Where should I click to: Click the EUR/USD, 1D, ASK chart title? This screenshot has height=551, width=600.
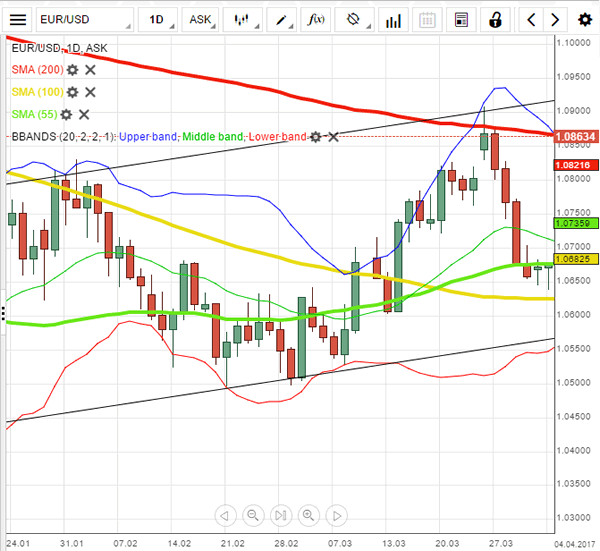point(59,48)
